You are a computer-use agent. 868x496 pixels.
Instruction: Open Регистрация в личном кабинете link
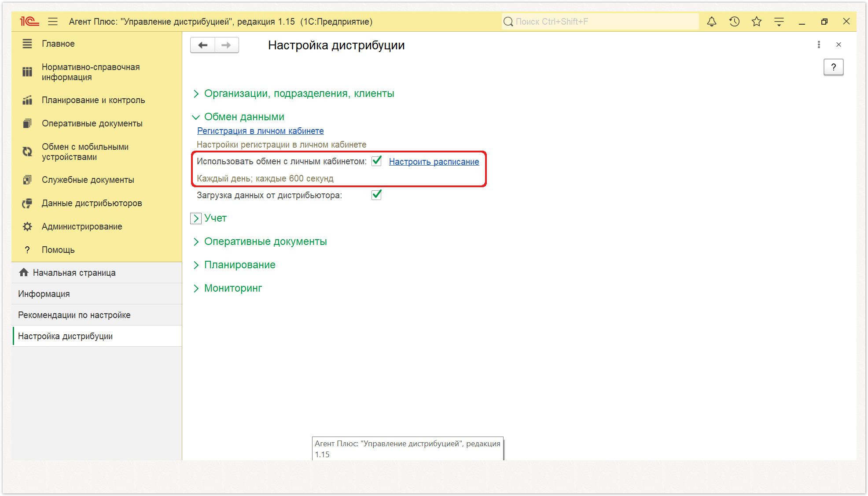(260, 131)
